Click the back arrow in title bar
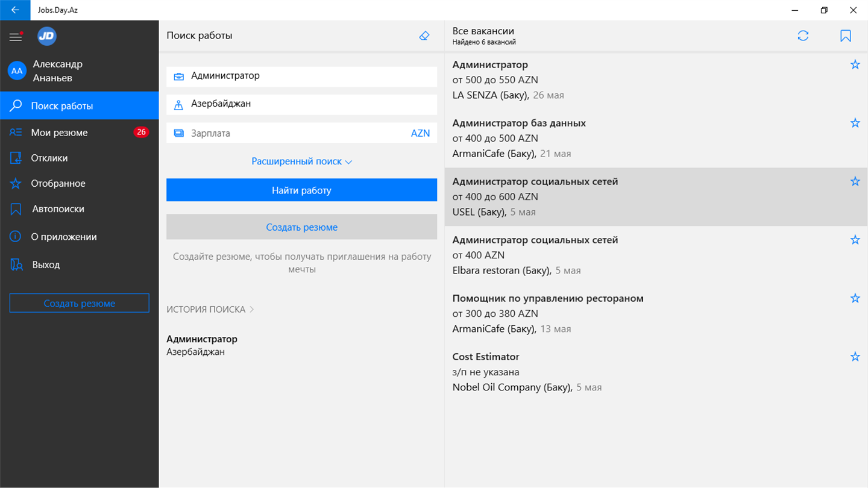 point(15,10)
